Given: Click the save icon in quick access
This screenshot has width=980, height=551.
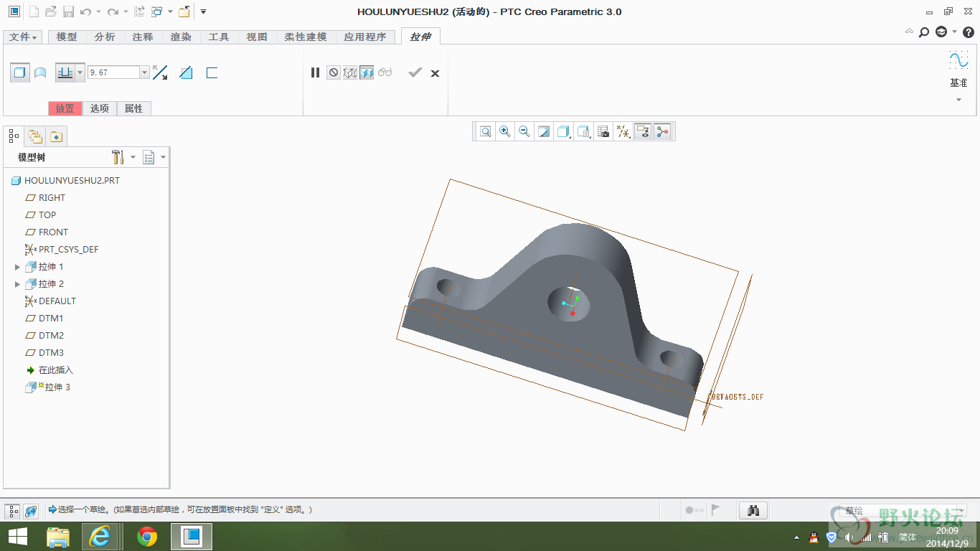Looking at the screenshot, I should click(68, 11).
